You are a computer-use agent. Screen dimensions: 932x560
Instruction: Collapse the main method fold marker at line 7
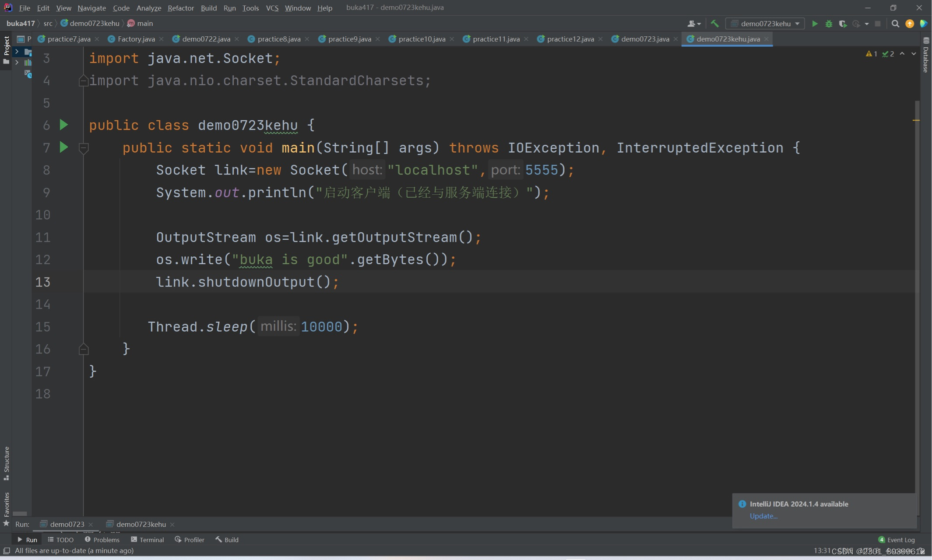tap(83, 148)
